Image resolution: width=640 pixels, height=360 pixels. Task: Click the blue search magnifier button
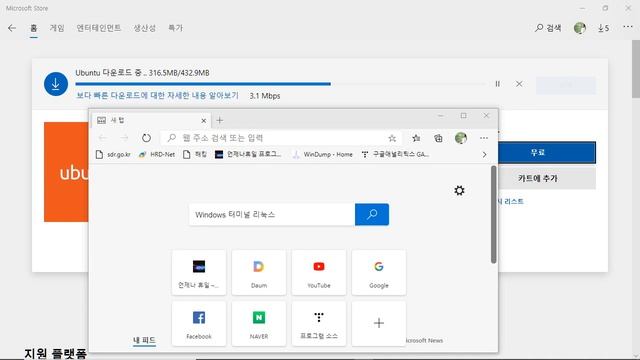click(372, 214)
